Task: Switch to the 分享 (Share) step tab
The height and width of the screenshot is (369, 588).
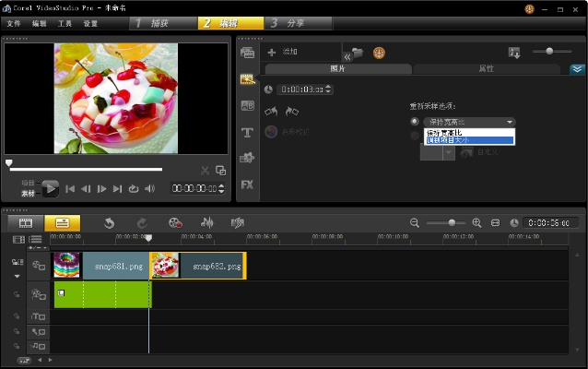Action: pos(297,22)
